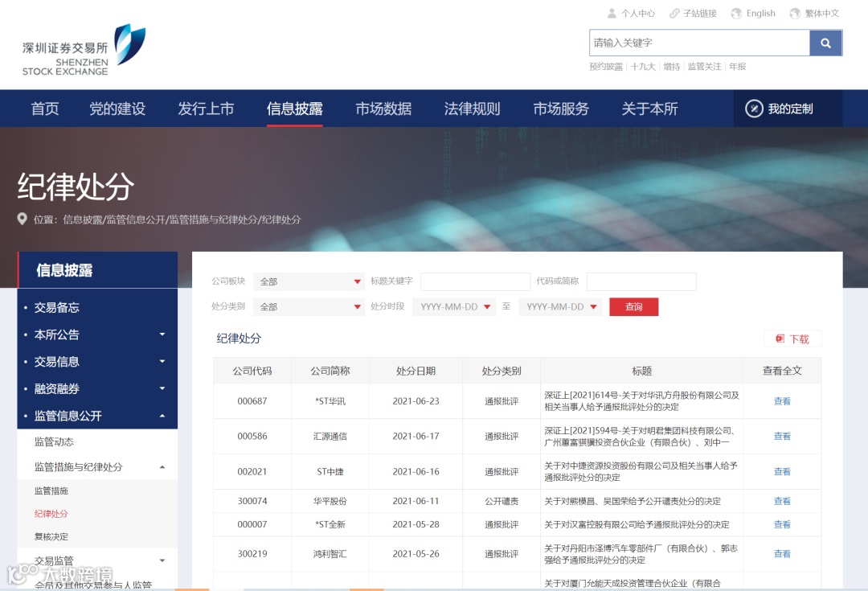Viewport: 868px width, 591px height.
Task: Click the 下载 download button
Action: [x=792, y=339]
